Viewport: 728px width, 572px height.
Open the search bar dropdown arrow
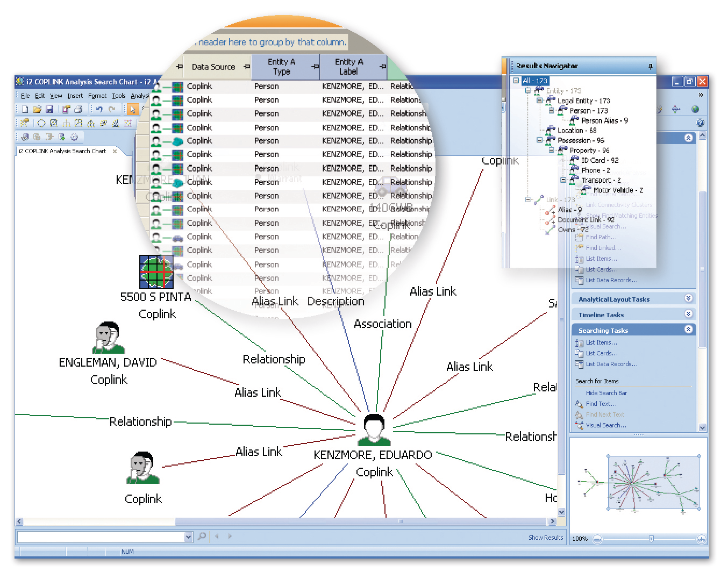188,537
